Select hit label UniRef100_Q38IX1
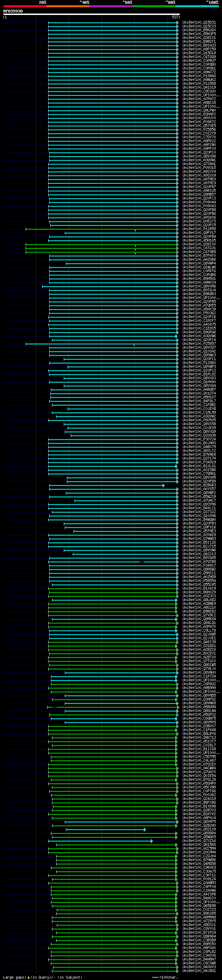This screenshot has width=222, height=980. click(199, 38)
